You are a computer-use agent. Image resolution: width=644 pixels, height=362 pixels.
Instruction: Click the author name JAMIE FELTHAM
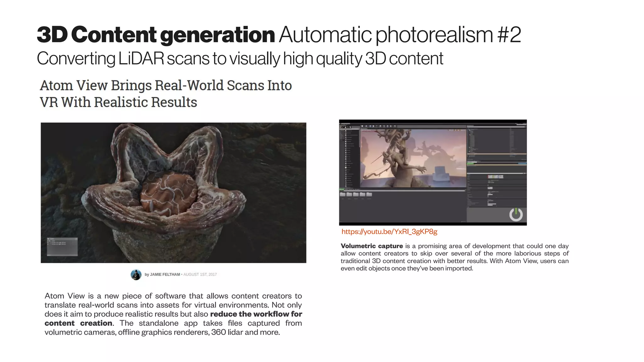tap(165, 274)
